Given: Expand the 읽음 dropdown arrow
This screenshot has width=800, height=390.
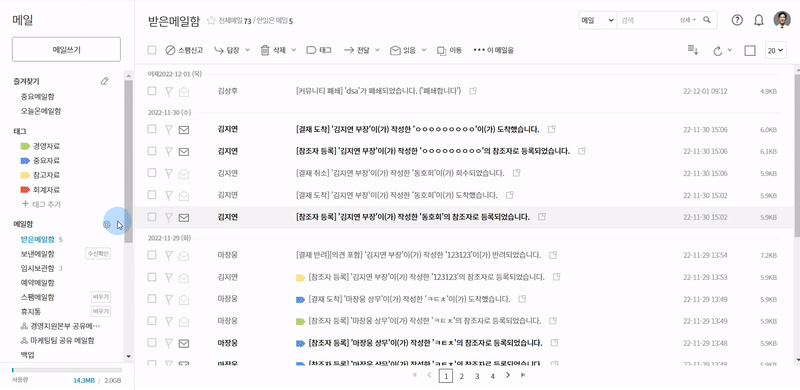Looking at the screenshot, I should 424,50.
